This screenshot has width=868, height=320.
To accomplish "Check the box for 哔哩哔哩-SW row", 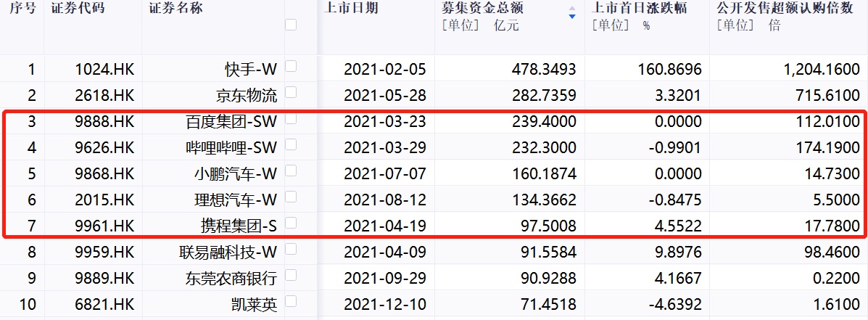I will 291,144.
